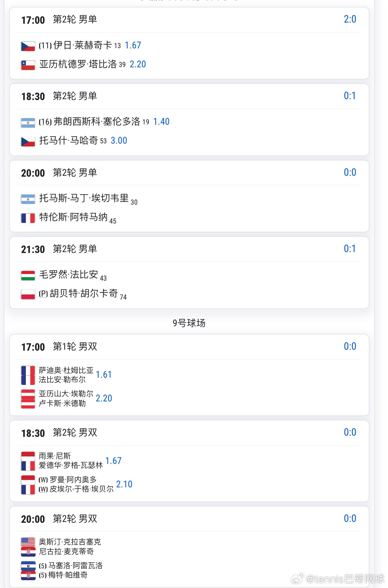Screen dimensions: 388x588
Task: Choose the 1.40 odds for 弗朗西斯科·塞伦多洛
Action: click(x=161, y=122)
